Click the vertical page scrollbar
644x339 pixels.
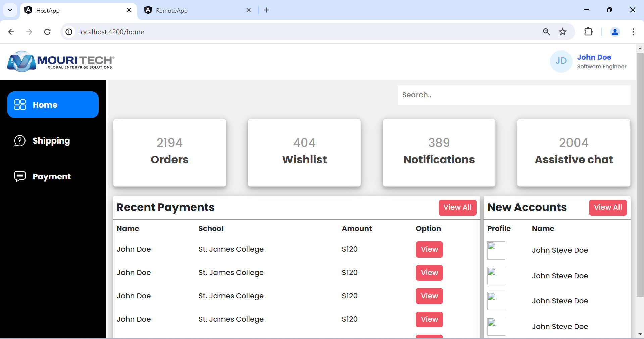pos(640,174)
